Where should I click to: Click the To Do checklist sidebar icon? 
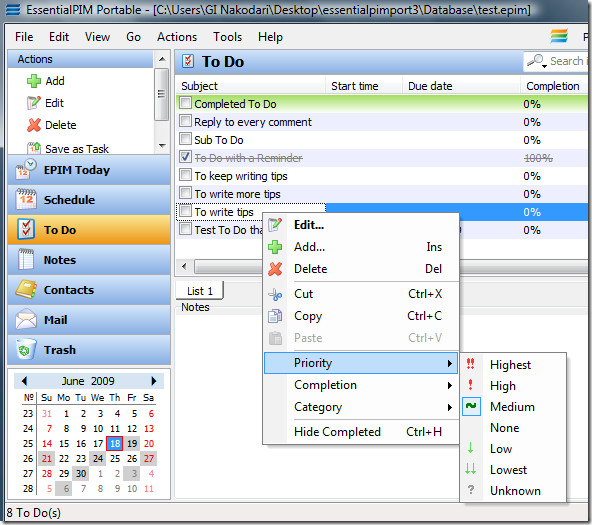click(26, 229)
